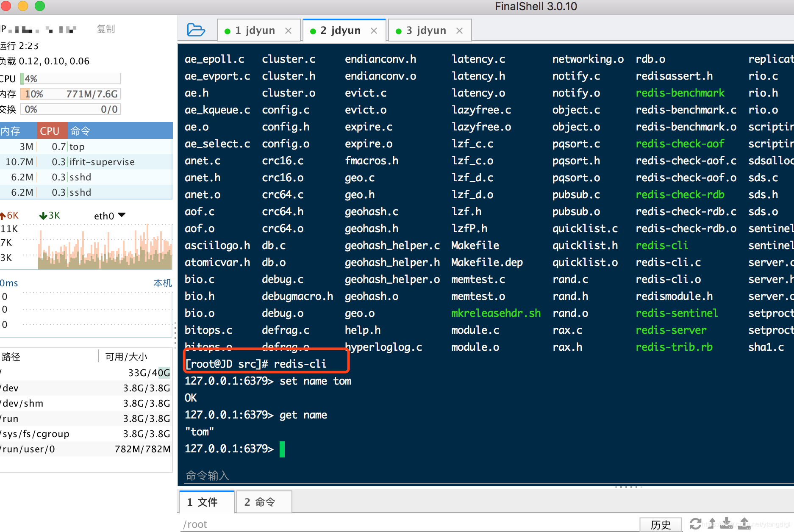Click the 3K download speed indicator
The image size is (794, 532).
click(50, 216)
